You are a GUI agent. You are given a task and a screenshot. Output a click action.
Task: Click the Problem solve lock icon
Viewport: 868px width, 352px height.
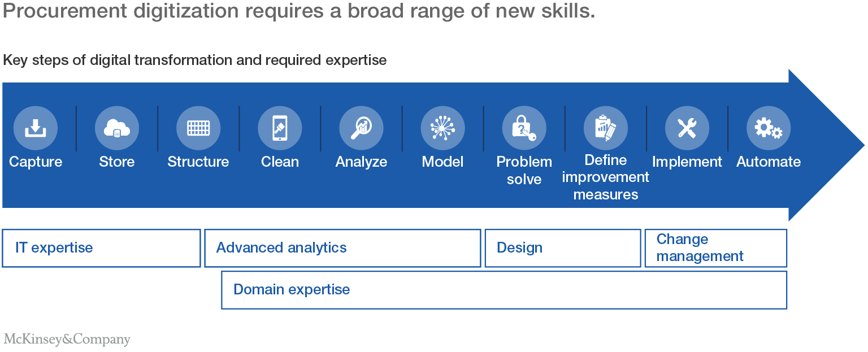[524, 128]
